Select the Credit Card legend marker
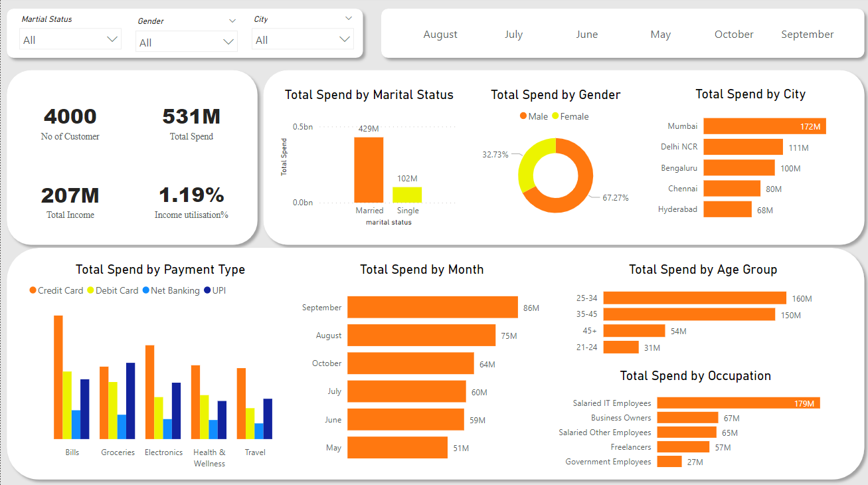The height and width of the screenshot is (485, 868). tap(33, 290)
